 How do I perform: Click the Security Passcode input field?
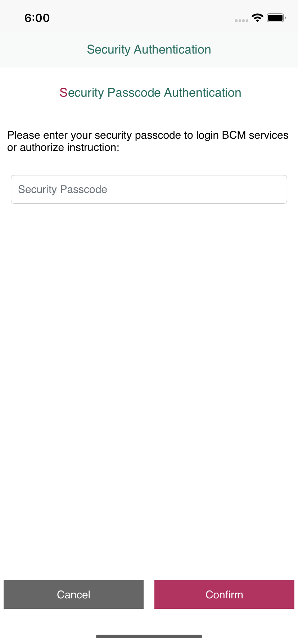pos(149,189)
